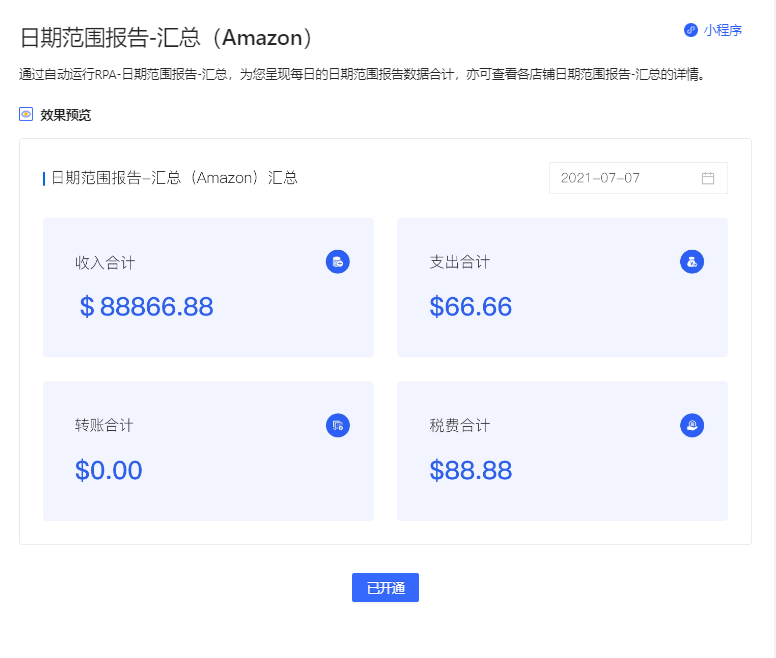Click the 已开通 button
776x658 pixels.
pyautogui.click(x=385, y=587)
